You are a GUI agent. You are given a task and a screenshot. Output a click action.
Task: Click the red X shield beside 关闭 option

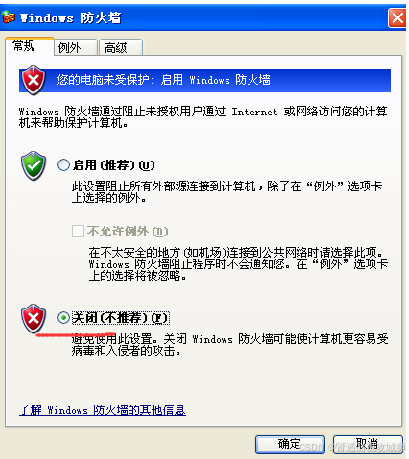click(x=33, y=318)
